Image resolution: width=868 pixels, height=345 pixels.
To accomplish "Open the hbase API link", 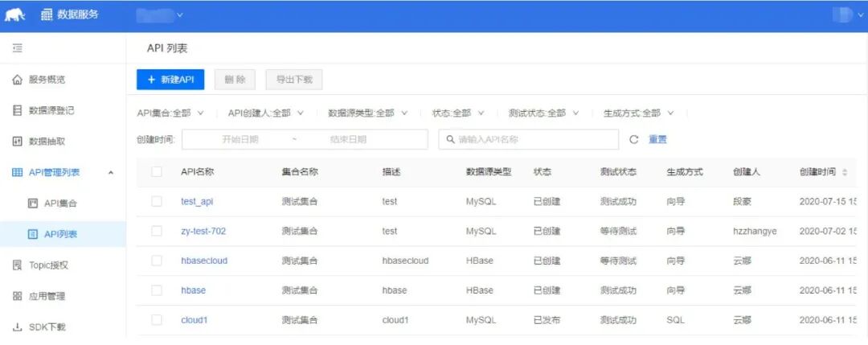I will tap(193, 290).
